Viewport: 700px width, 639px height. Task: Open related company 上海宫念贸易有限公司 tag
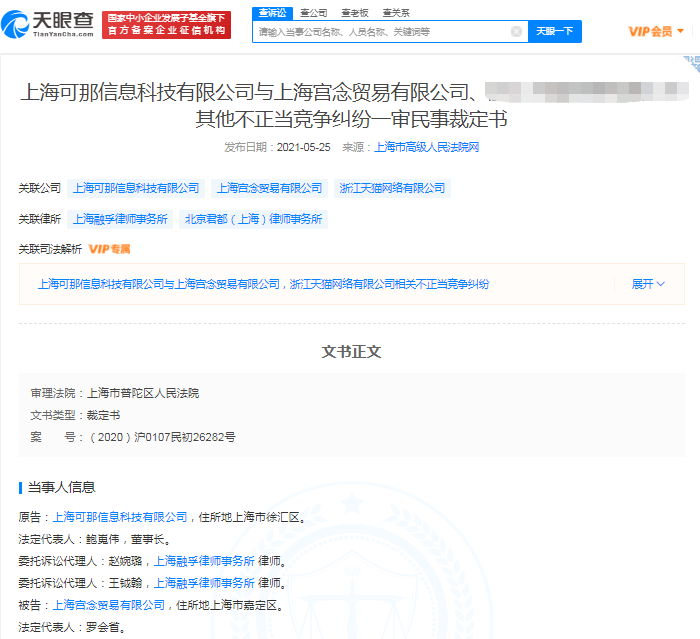point(269,188)
